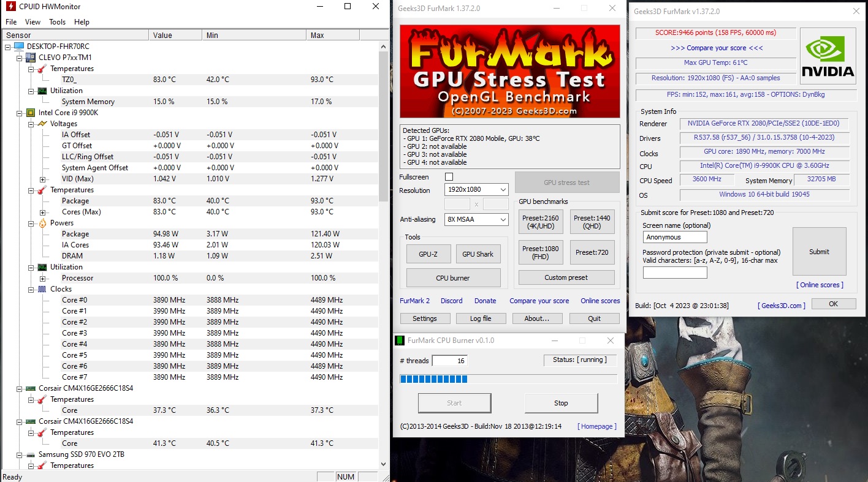This screenshot has width=868, height=482.
Task: Expand the Processor utilization row
Action: tap(43, 278)
